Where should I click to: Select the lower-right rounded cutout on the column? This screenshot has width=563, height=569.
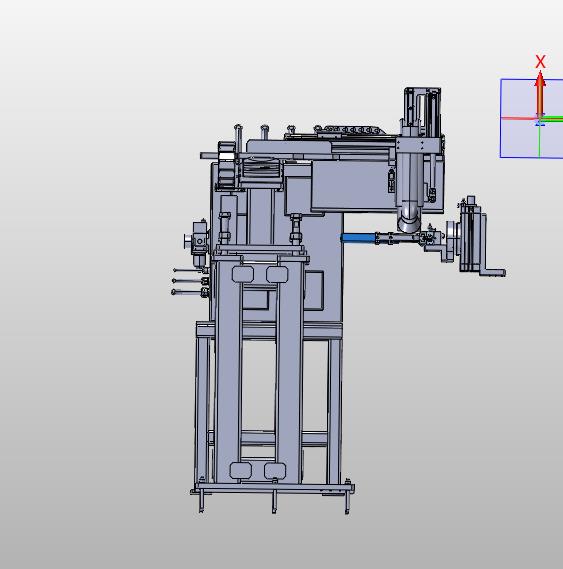click(x=275, y=471)
